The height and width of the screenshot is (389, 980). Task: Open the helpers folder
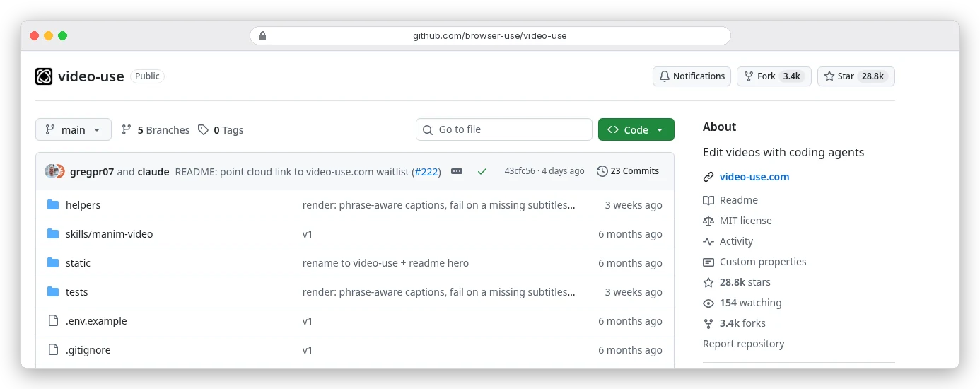coord(83,205)
